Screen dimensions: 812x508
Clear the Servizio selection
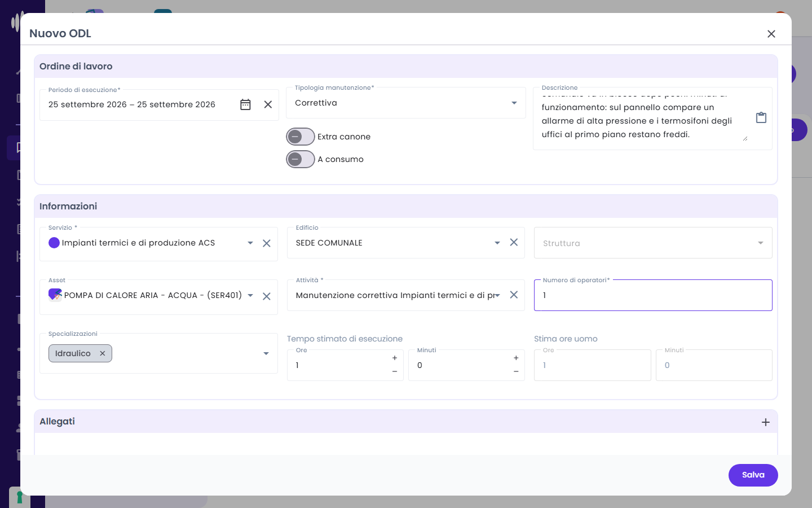267,243
